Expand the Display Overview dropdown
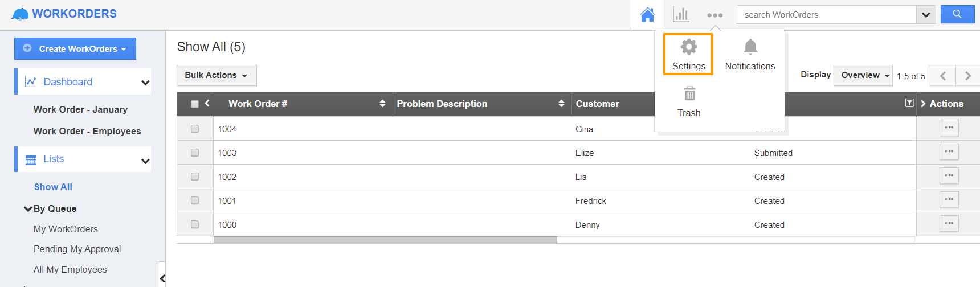 click(863, 75)
